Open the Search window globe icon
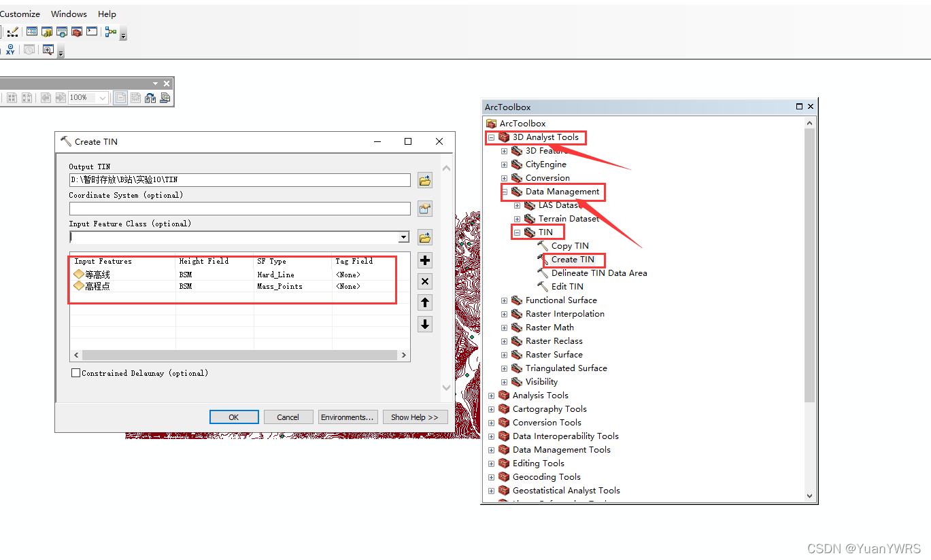931x560 pixels. (x=62, y=32)
